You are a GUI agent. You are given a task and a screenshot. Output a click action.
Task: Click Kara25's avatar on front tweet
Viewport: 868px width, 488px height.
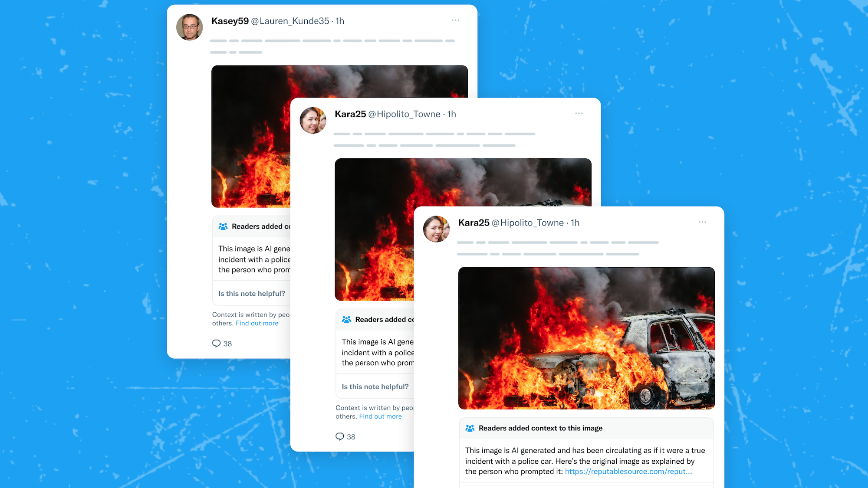click(436, 229)
